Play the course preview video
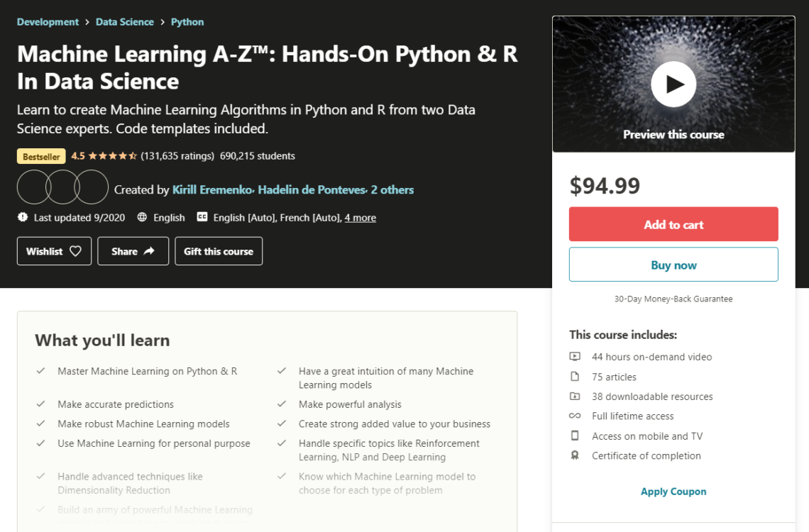 pos(673,83)
